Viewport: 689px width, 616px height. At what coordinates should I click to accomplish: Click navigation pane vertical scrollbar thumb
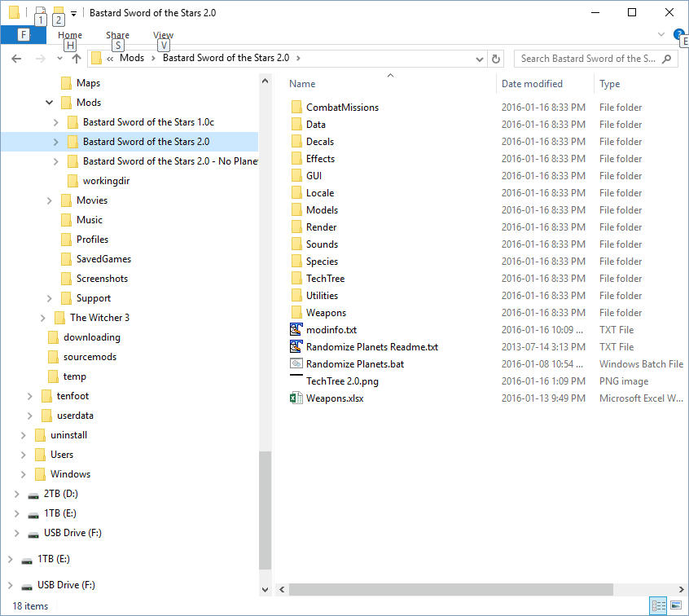[x=265, y=510]
